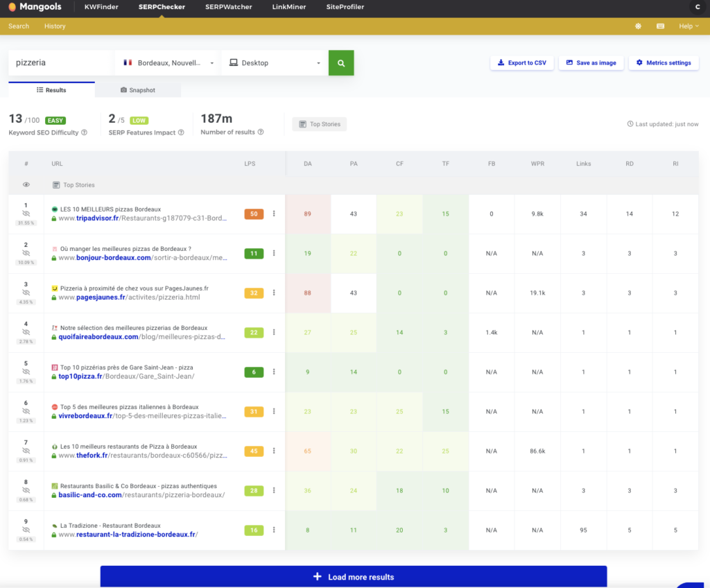Click Save as image button
Image resolution: width=710 pixels, height=588 pixels.
tap(591, 63)
